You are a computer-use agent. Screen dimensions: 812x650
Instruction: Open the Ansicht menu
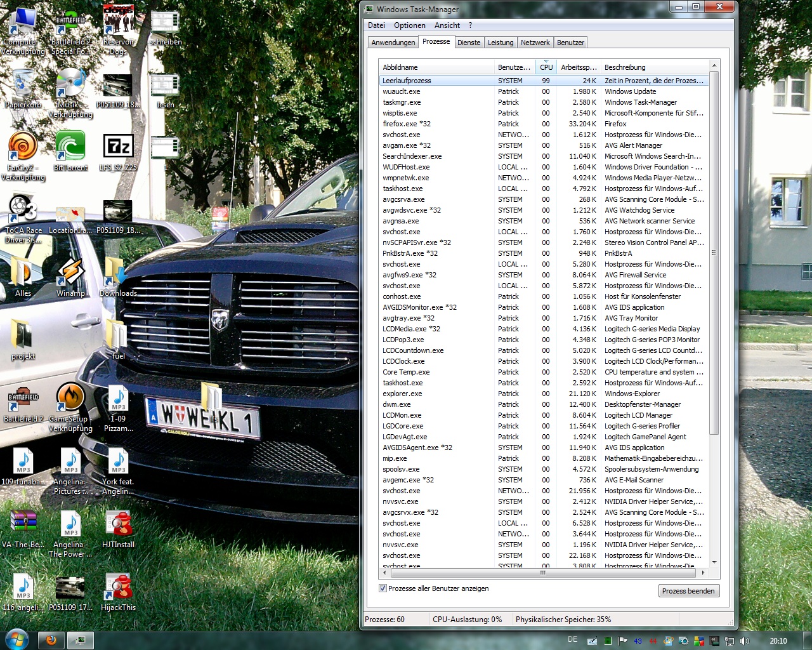coord(447,25)
